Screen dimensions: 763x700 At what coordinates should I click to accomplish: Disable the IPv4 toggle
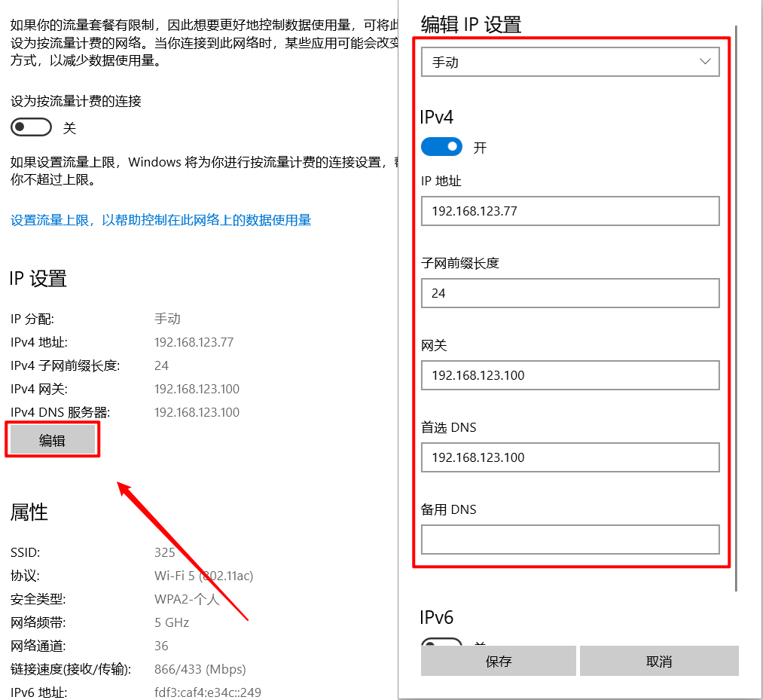pos(441,146)
